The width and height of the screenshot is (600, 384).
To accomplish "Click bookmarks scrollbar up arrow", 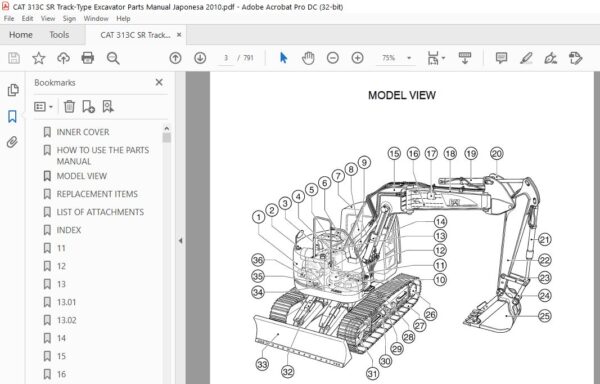I will pyautogui.click(x=166, y=128).
